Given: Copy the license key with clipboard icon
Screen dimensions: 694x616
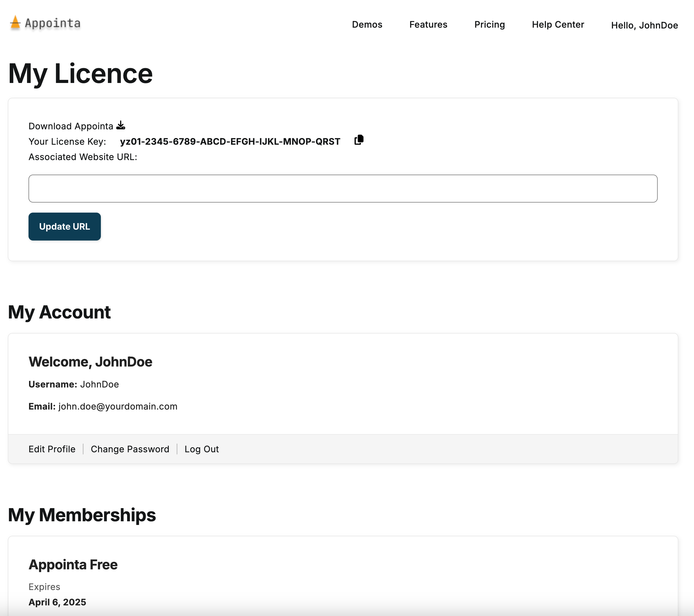Looking at the screenshot, I should pos(359,140).
